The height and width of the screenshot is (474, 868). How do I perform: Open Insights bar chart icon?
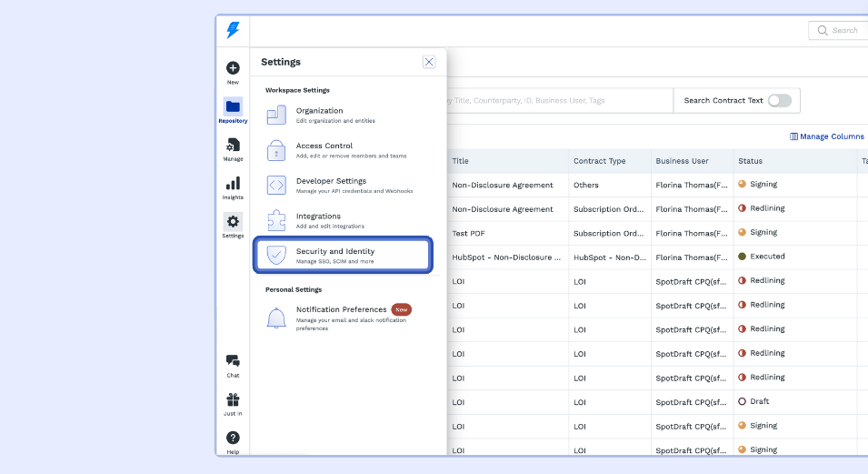coord(233,184)
